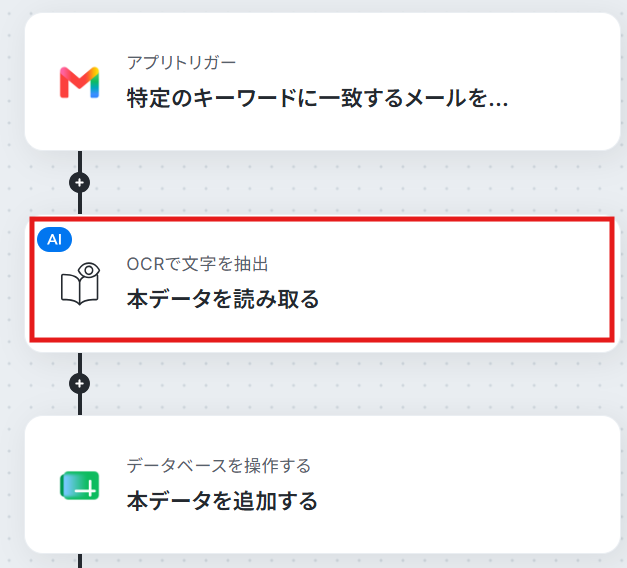Screen dimensions: 627x568
Task: Click the OCRで文字を抽出 label
Action: tap(197, 264)
